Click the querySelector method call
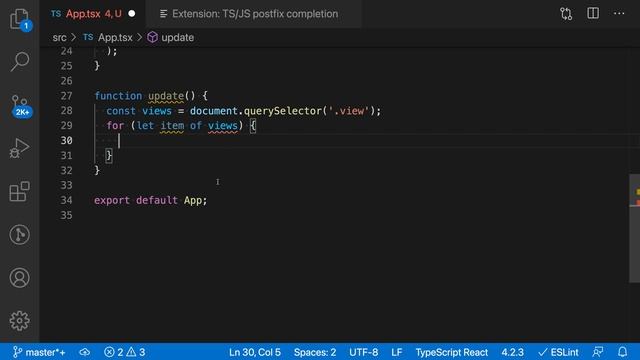The width and height of the screenshot is (640, 360). [x=283, y=111]
